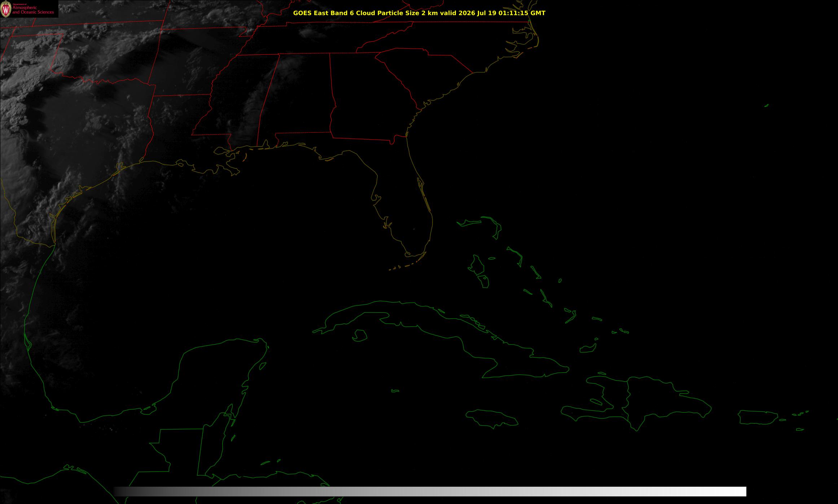Click inside the Puerto Rico outline
This screenshot has height=504, width=838.
point(758,417)
